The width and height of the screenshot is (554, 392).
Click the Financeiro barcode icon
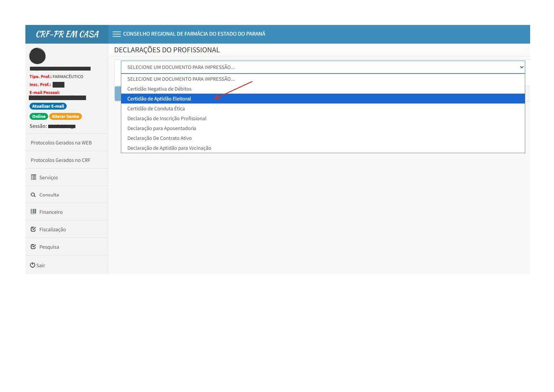[33, 212]
